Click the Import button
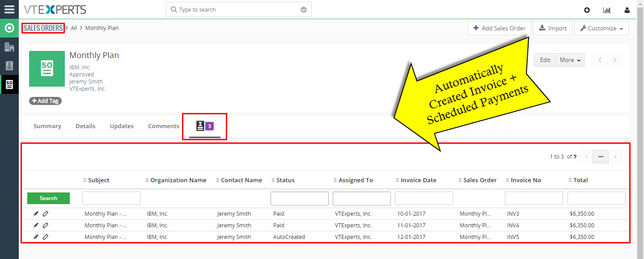Screen dimensions: 644x259 pyautogui.click(x=553, y=28)
